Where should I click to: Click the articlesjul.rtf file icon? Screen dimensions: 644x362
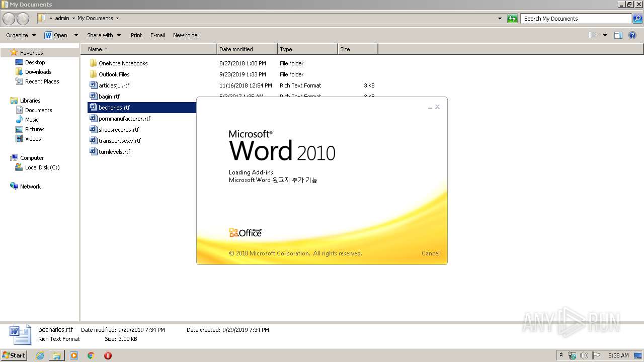pyautogui.click(x=93, y=85)
